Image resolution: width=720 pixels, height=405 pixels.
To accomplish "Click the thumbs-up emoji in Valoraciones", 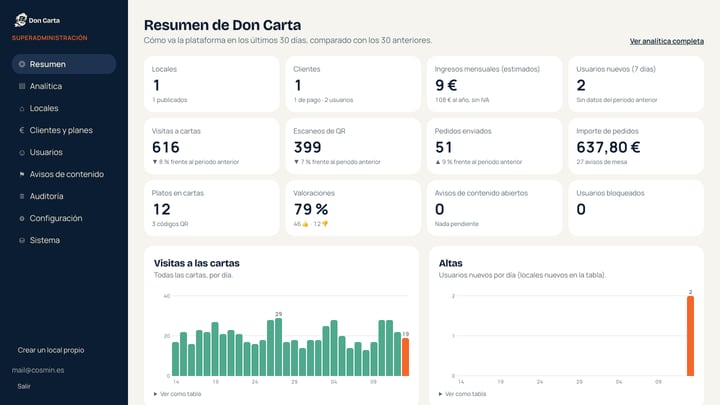I will [305, 224].
